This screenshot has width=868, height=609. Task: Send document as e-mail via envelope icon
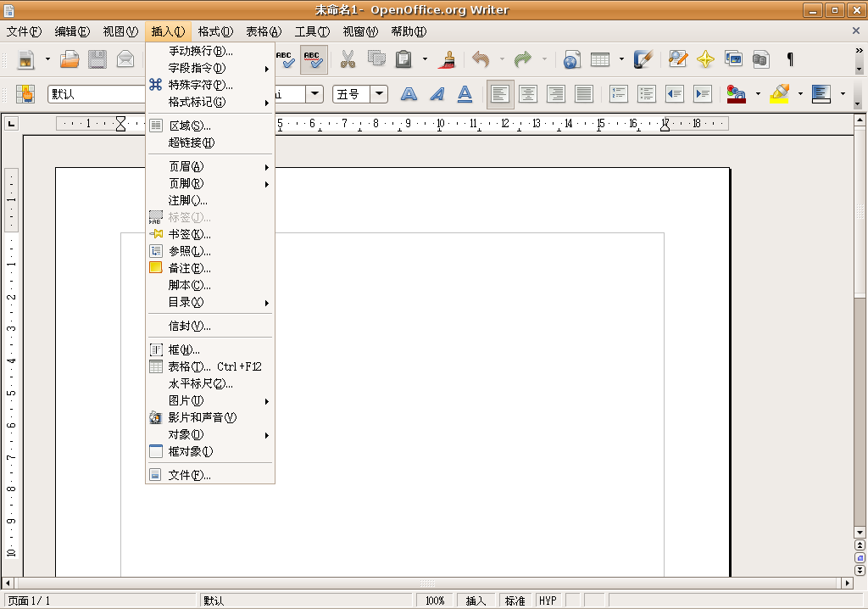125,59
